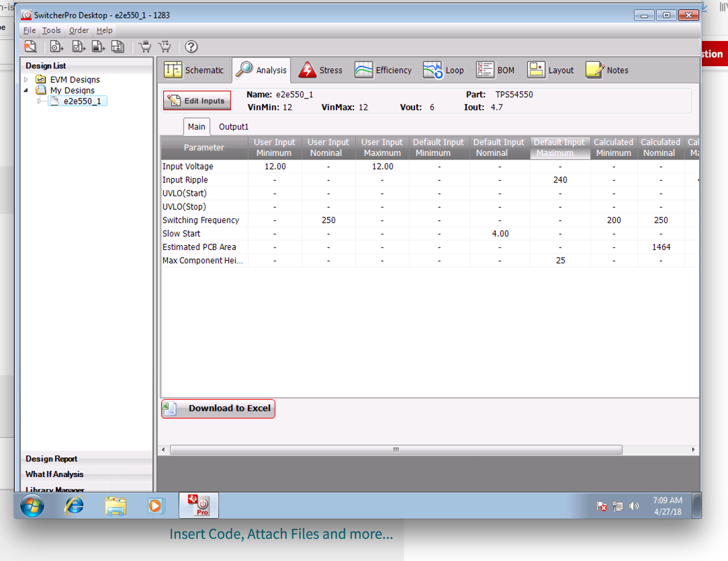Click the Windows Start orb
This screenshot has height=561, width=728.
click(32, 506)
